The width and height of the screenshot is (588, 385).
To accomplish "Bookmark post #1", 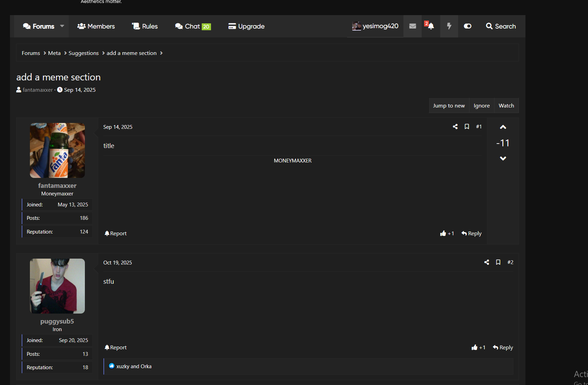I will pos(467,127).
